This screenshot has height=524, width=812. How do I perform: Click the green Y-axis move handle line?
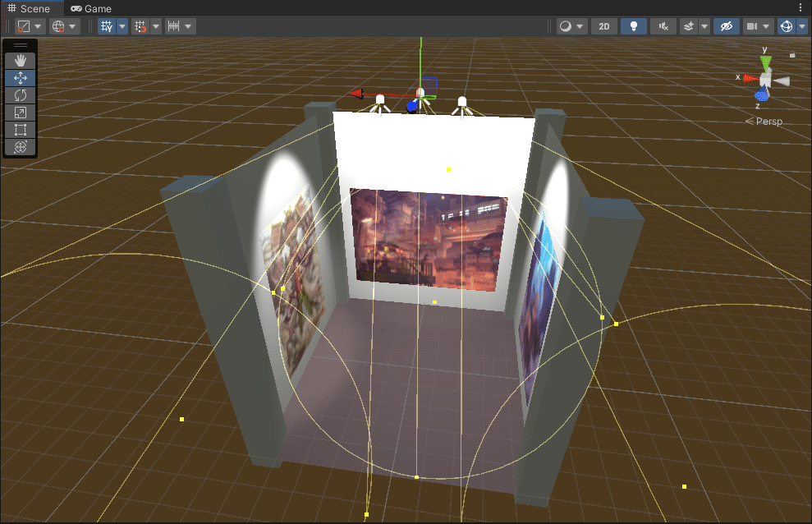click(x=421, y=62)
